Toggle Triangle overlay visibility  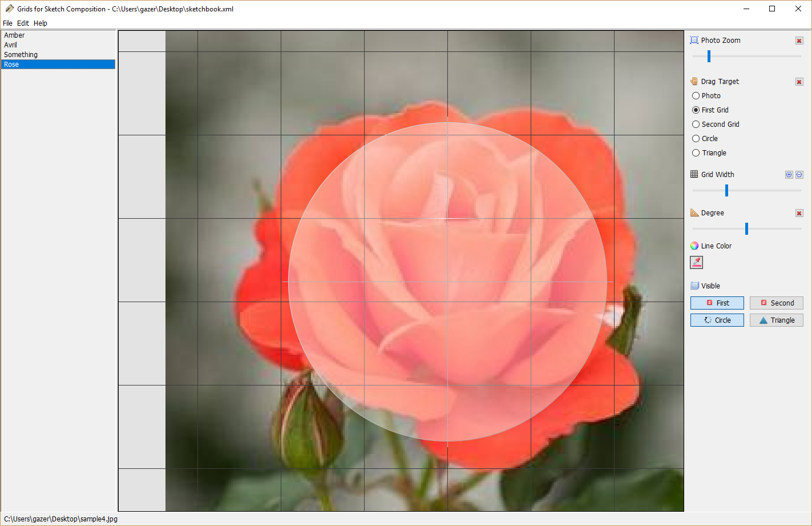click(777, 320)
